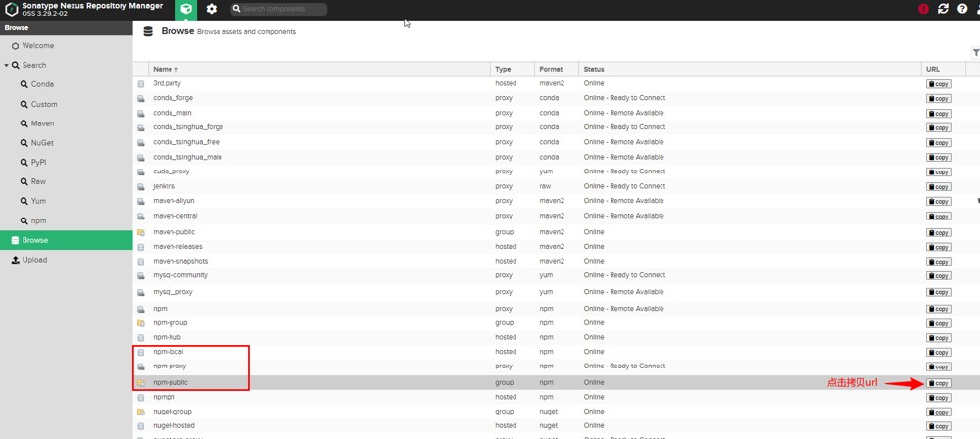Open the npmpri repository
The width and height of the screenshot is (980, 439).
click(x=164, y=397)
